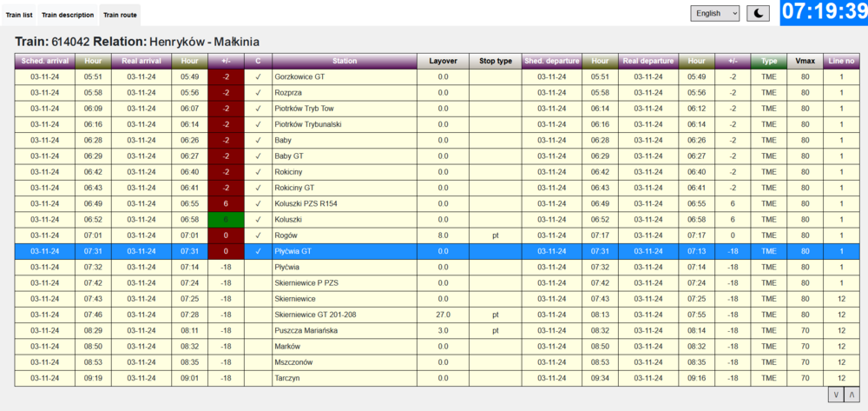Select the Train route tab
This screenshot has height=411, width=868.
pos(119,15)
